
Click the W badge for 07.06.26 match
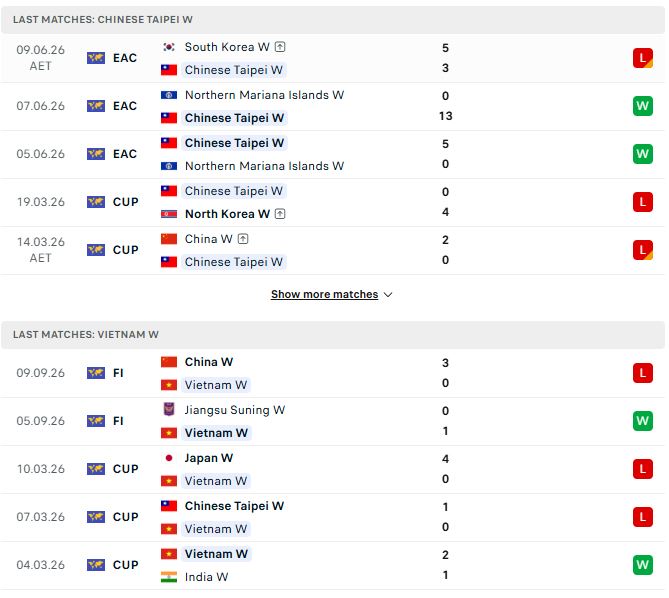643,106
